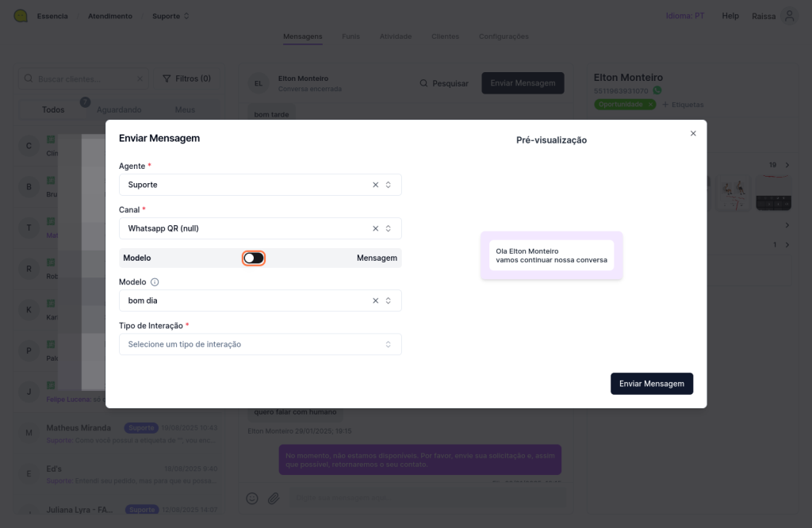
Task: Switch the Modelo/Mensagem toggle
Action: point(254,258)
